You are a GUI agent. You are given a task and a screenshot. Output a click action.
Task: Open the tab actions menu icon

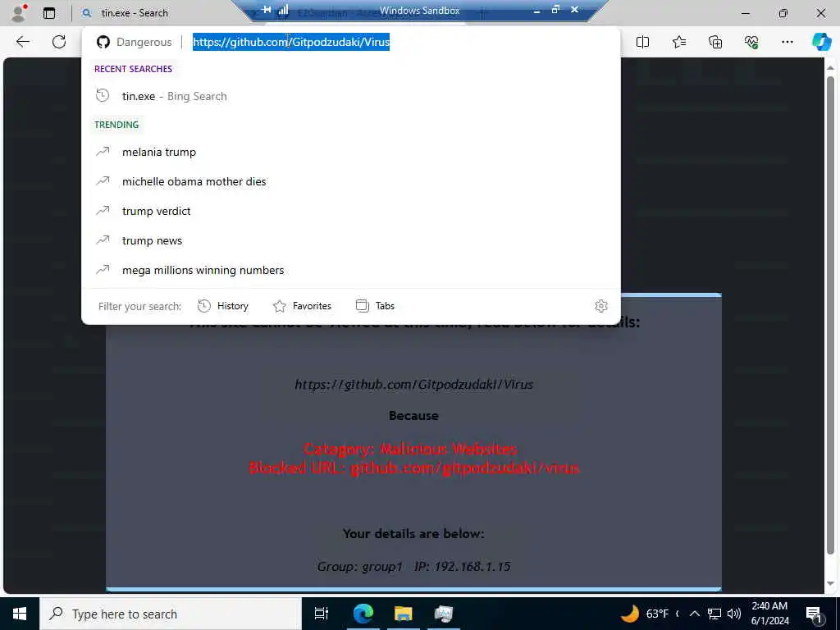(49, 13)
